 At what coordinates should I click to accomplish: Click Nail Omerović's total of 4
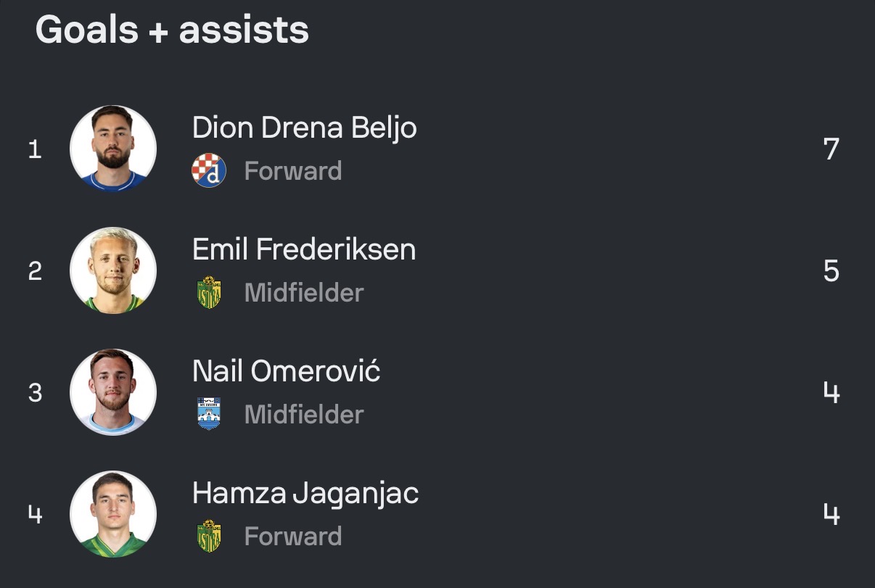(x=831, y=392)
